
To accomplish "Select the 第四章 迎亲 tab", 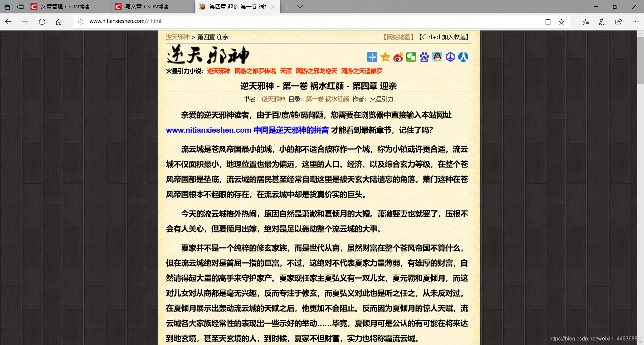I will point(237,7).
